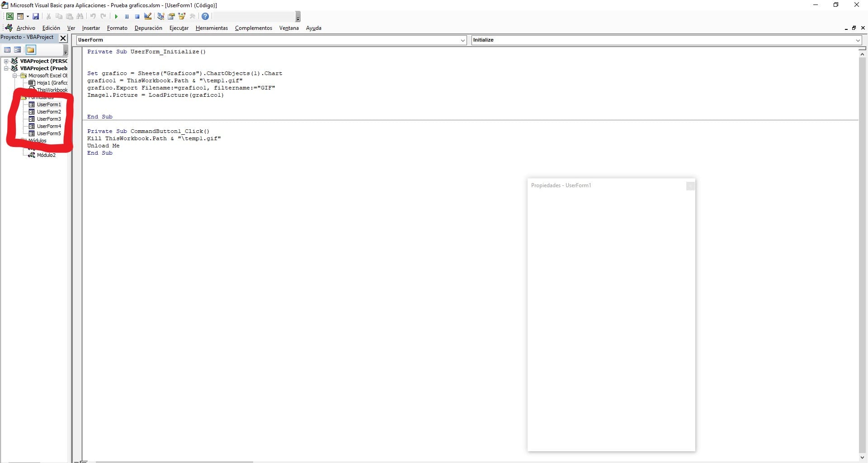The image size is (868, 463).
Task: Open the Ayuda menu
Action: tap(314, 28)
